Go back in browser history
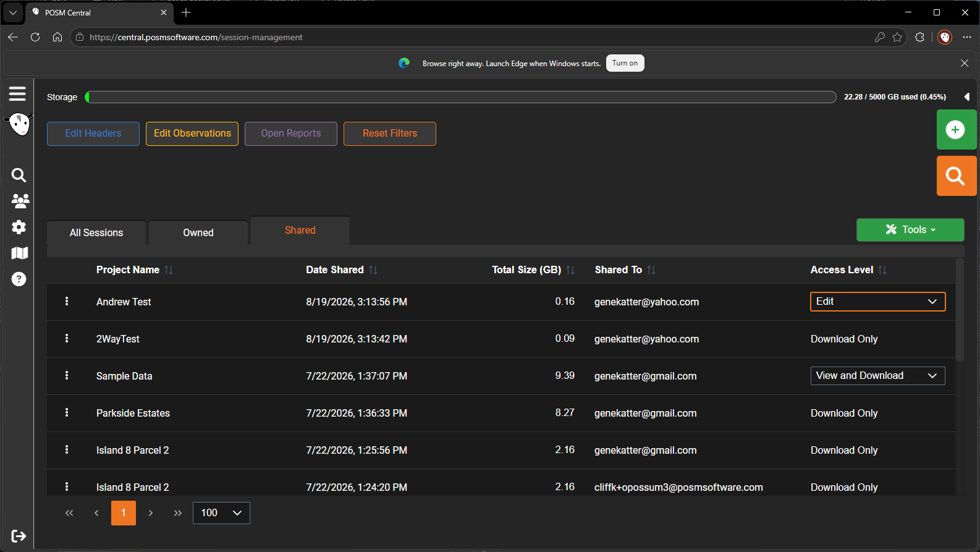The height and width of the screenshot is (552, 980). 13,37
